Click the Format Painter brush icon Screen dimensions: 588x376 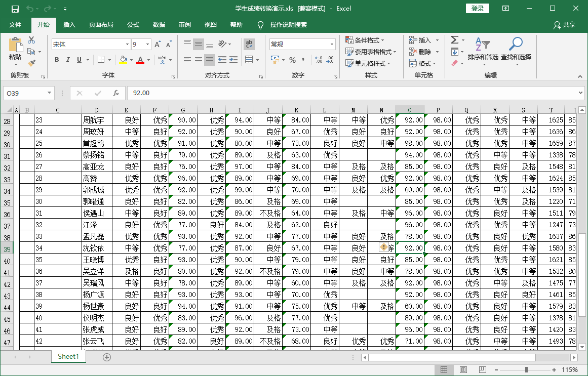(x=32, y=63)
